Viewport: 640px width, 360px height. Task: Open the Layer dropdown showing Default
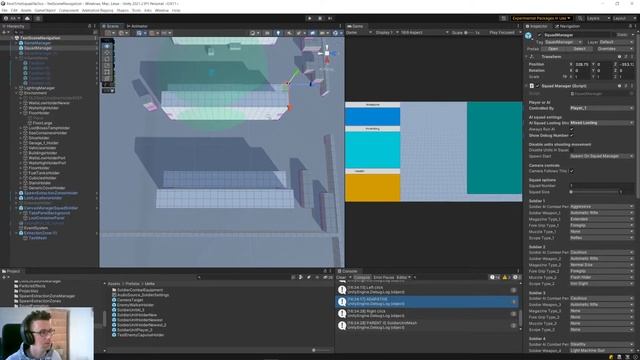point(616,42)
